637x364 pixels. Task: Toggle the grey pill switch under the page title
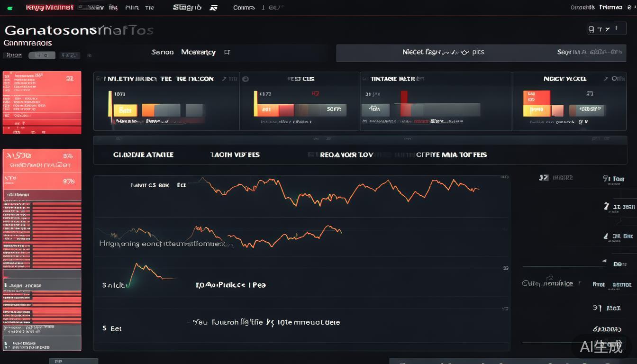(x=42, y=55)
